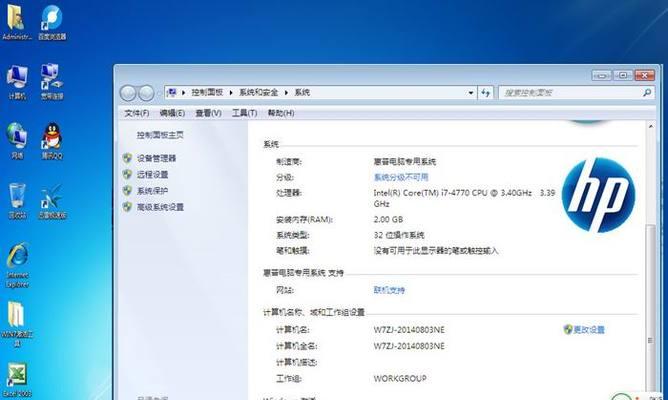Select the blue bird shortcut beside recycle bin

click(52, 201)
